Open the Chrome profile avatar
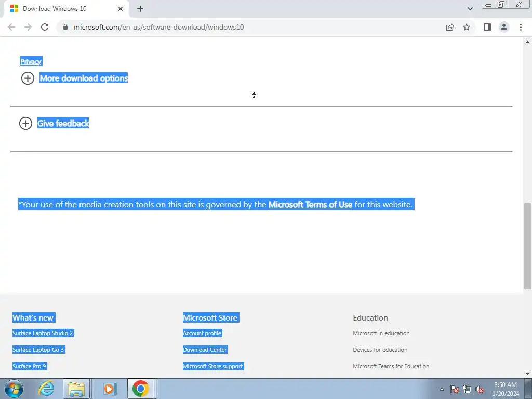The height and width of the screenshot is (399, 532). point(504,27)
